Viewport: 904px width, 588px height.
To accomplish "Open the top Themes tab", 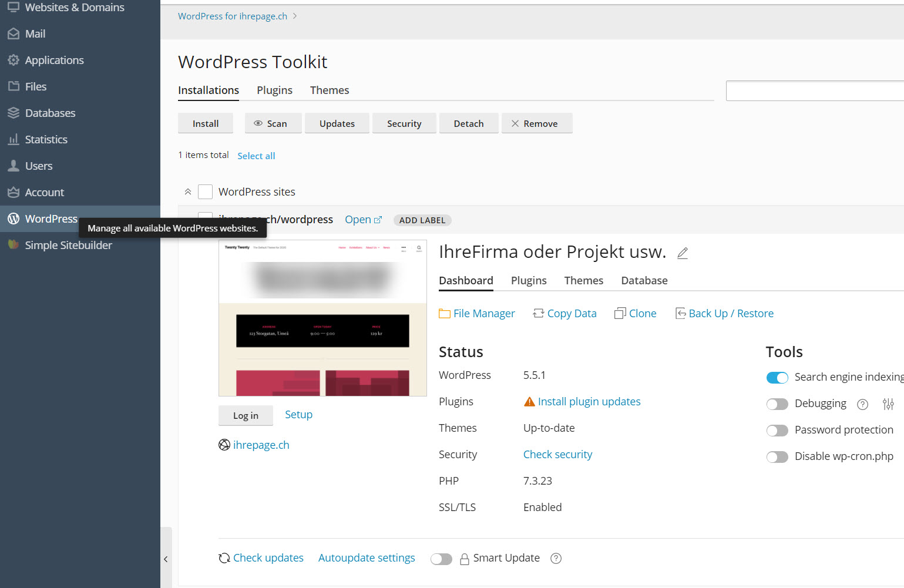I will point(329,90).
